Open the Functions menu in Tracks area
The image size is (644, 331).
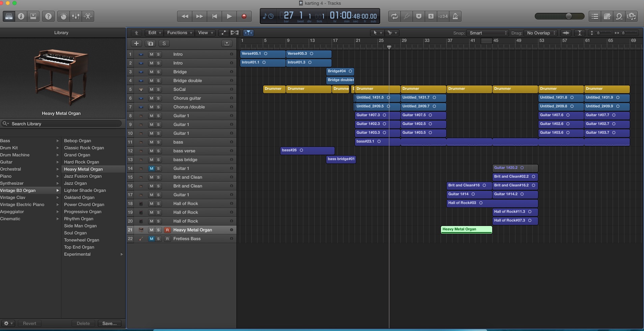179,33
